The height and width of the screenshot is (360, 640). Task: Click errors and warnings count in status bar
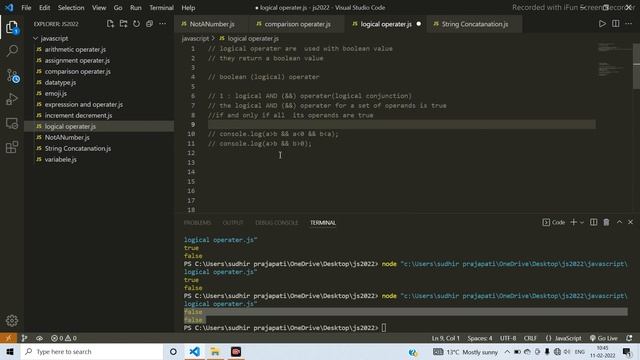[x=64, y=338]
